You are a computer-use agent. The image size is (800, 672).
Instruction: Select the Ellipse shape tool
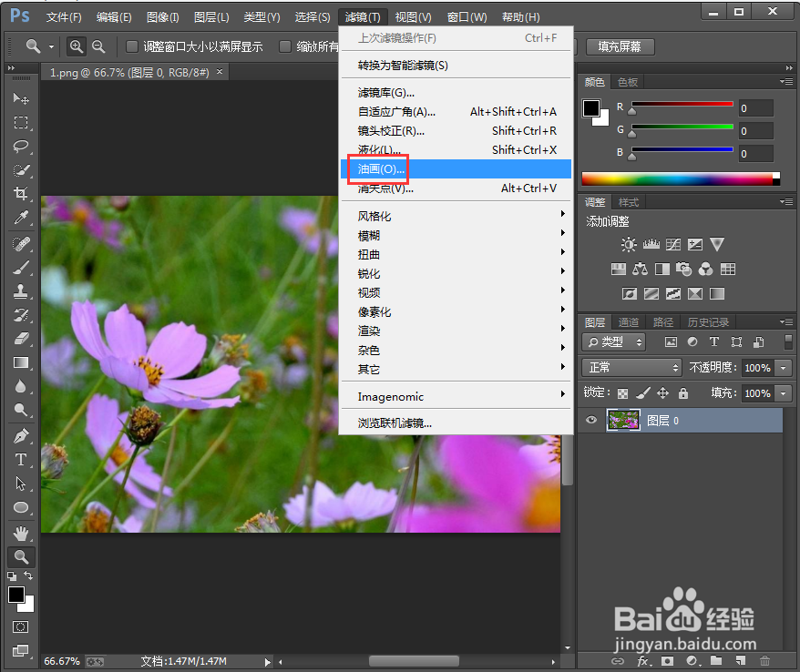point(21,508)
